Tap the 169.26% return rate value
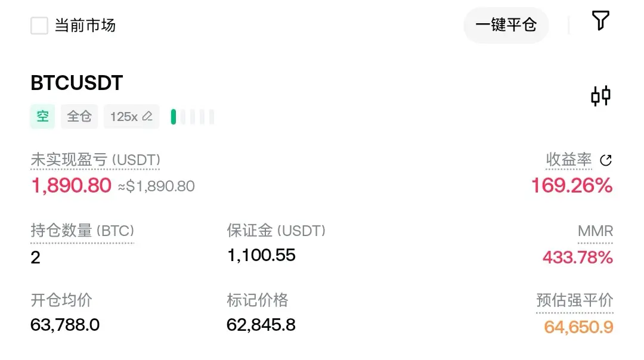Screen dimensions: 644x360 [x=572, y=185]
